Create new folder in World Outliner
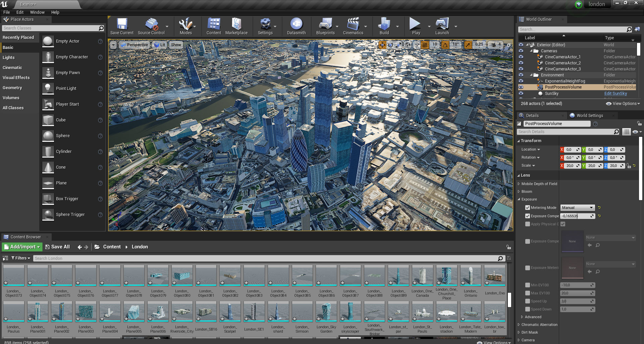This screenshot has height=344, width=644. click(637, 30)
